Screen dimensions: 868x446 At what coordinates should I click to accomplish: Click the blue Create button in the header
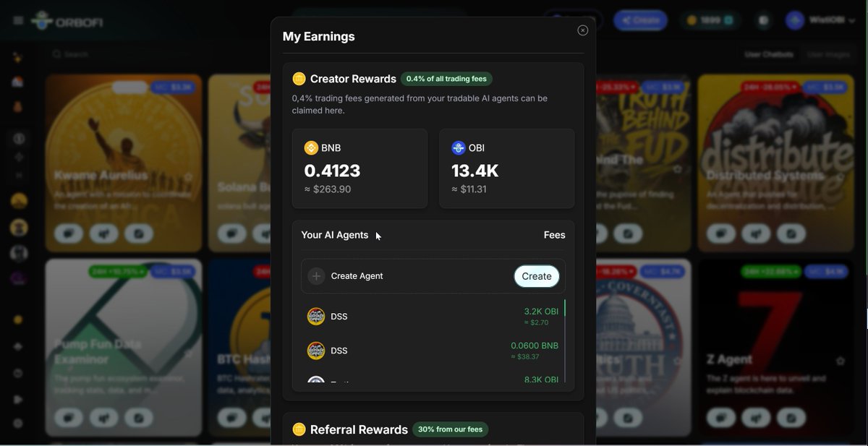coord(641,20)
